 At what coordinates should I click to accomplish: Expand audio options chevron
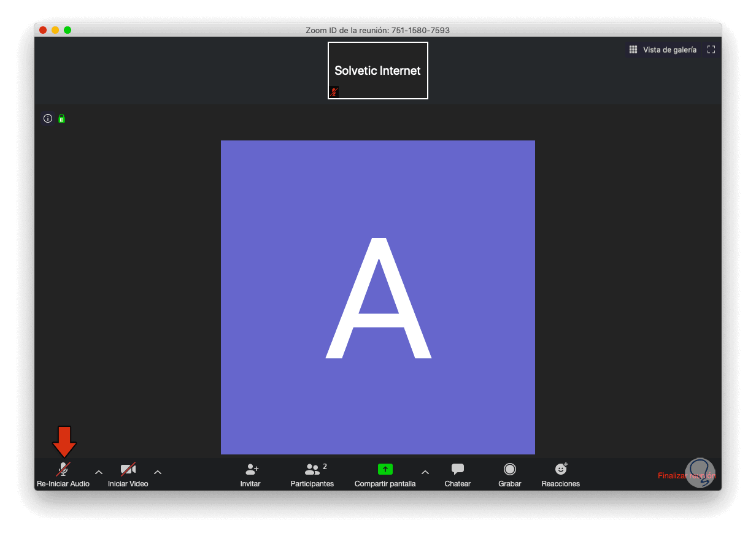pos(99,472)
